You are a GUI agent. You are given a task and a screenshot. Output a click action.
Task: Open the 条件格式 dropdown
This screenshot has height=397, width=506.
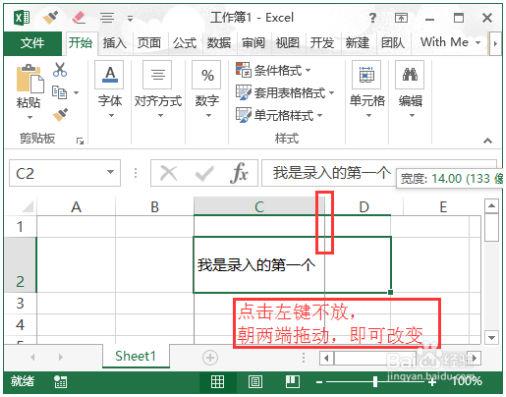coord(273,70)
